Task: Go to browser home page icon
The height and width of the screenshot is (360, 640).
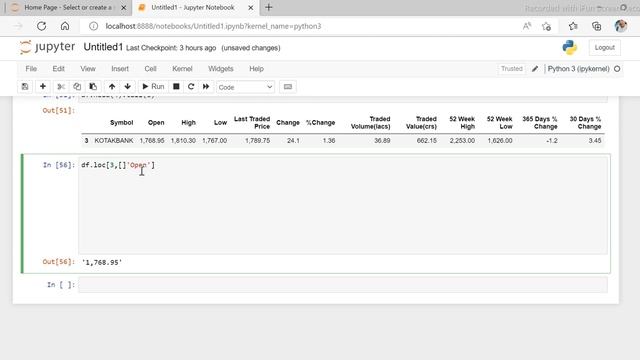Action: coord(65,26)
